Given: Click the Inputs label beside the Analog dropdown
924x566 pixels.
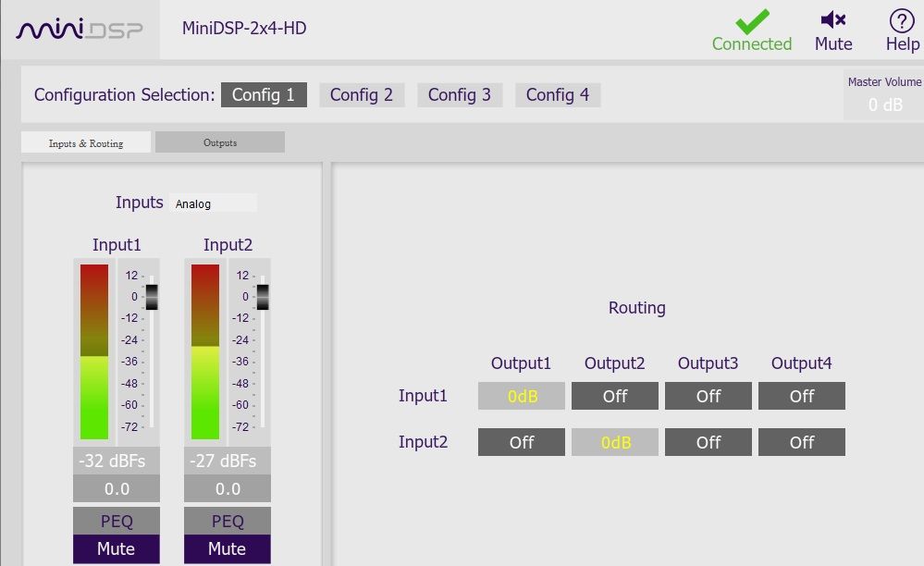Looking at the screenshot, I should click(139, 202).
